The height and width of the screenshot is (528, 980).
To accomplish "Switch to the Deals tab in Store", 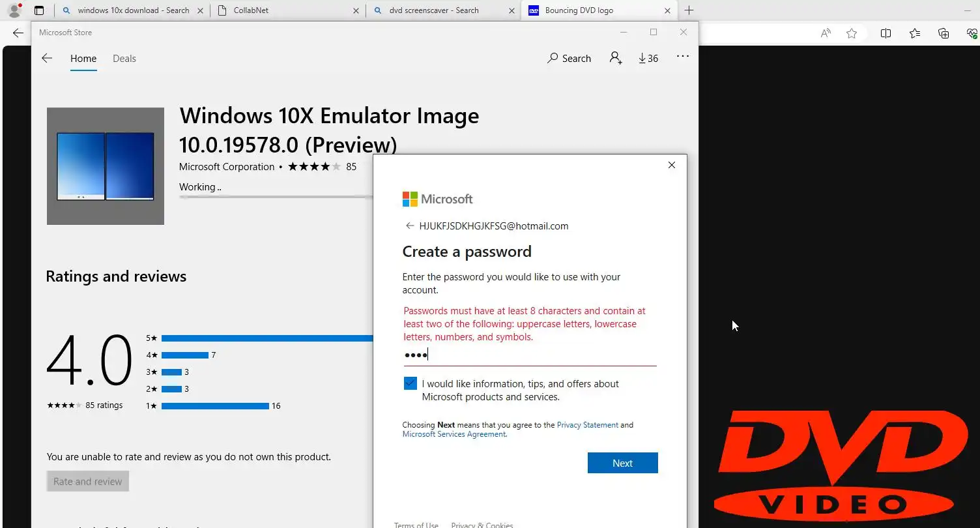I will (124, 58).
